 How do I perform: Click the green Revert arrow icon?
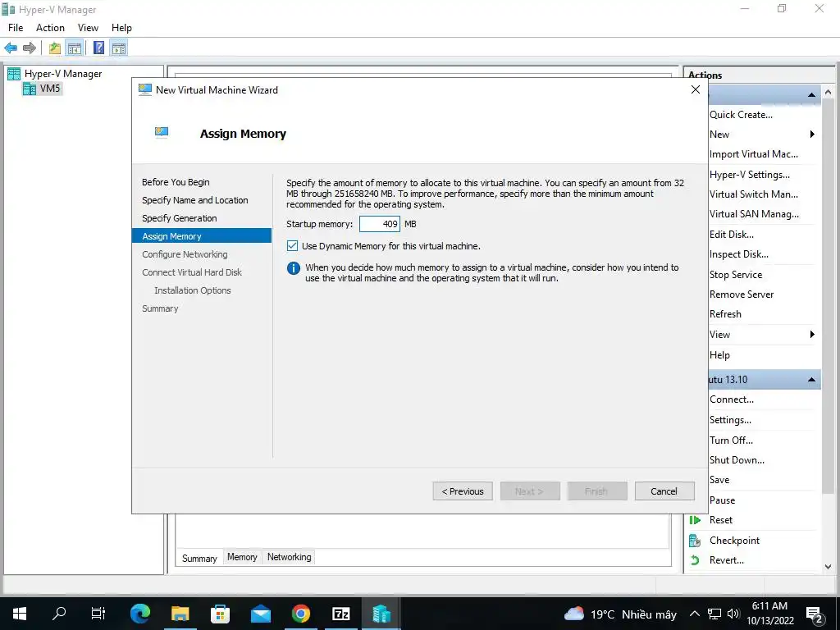pos(695,560)
